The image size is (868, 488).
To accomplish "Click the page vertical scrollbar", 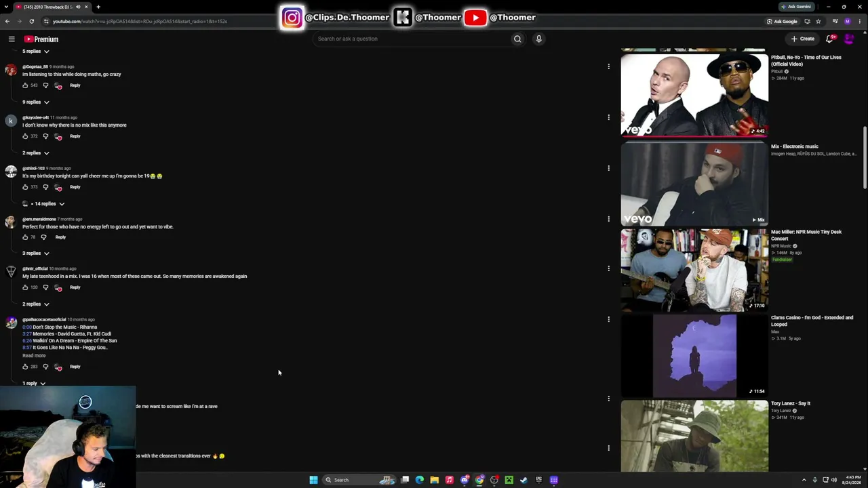I will [865, 157].
